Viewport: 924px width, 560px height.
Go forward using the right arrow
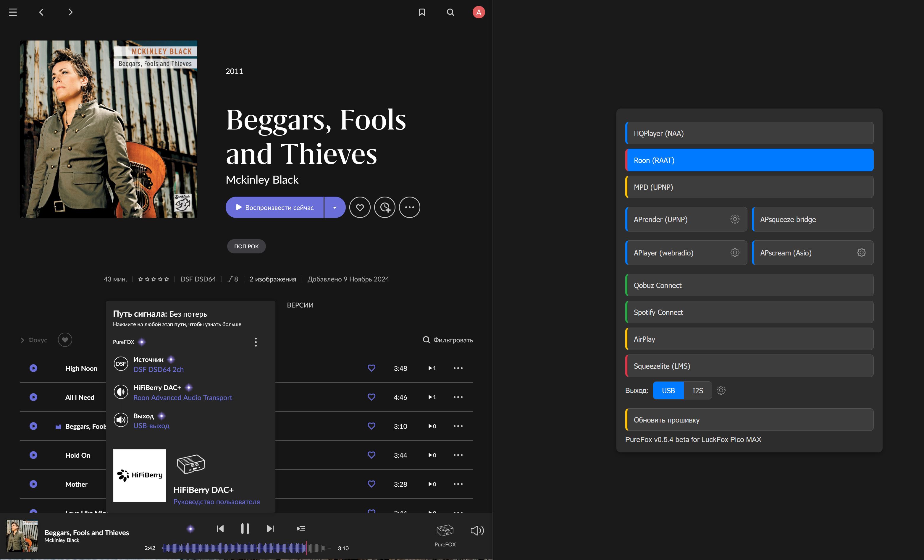(70, 12)
